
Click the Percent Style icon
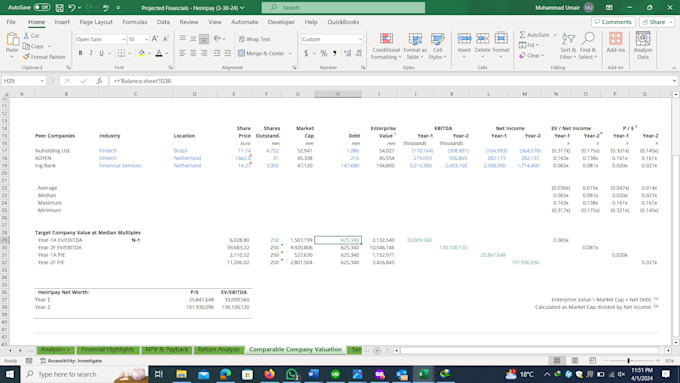(324, 53)
